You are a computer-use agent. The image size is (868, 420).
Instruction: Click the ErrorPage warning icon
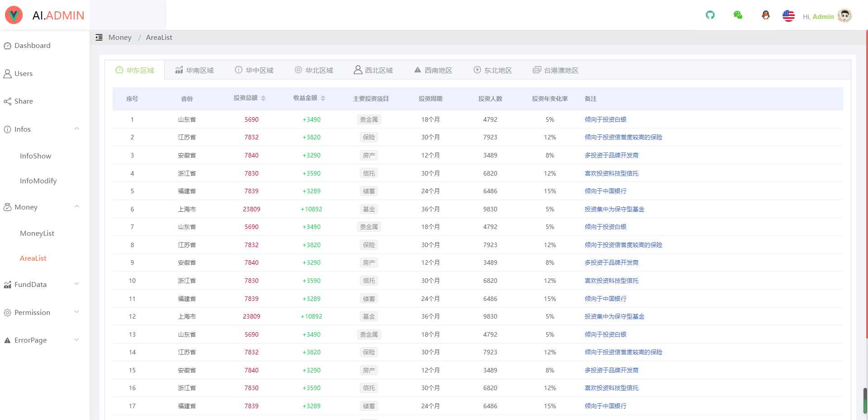click(x=7, y=340)
